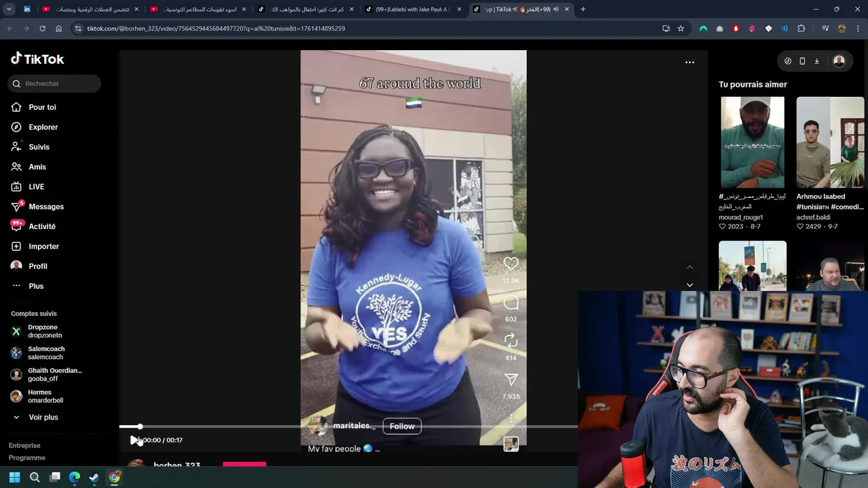868x488 pixels.
Task: Click the Rechercher search field
Action: pyautogui.click(x=54, y=83)
